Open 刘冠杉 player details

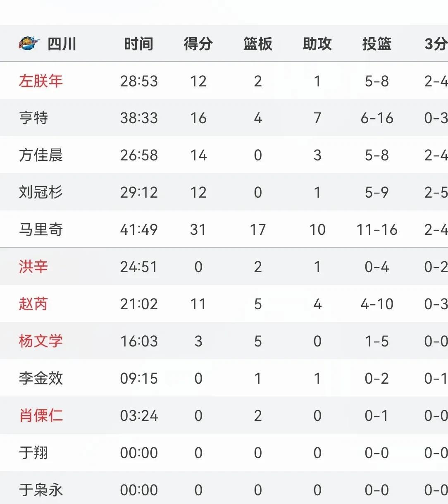[41, 192]
